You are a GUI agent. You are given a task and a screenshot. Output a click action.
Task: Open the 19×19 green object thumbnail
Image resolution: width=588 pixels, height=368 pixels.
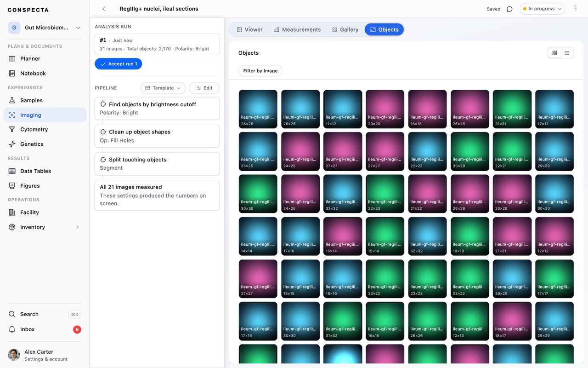470,236
